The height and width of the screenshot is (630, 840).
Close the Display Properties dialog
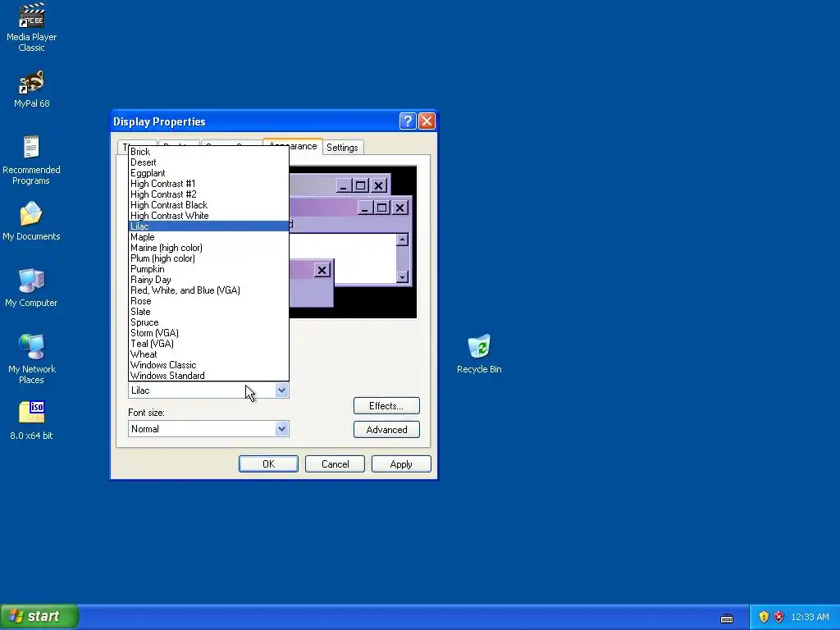(427, 121)
